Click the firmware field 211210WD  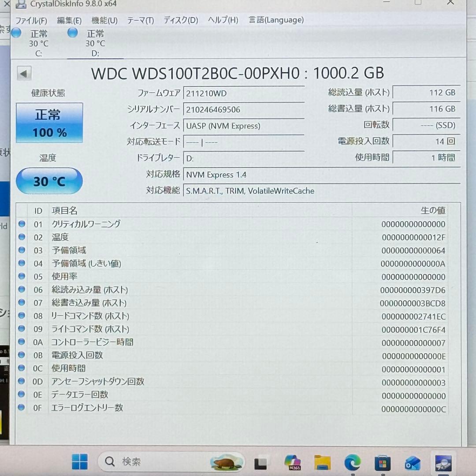coord(244,93)
